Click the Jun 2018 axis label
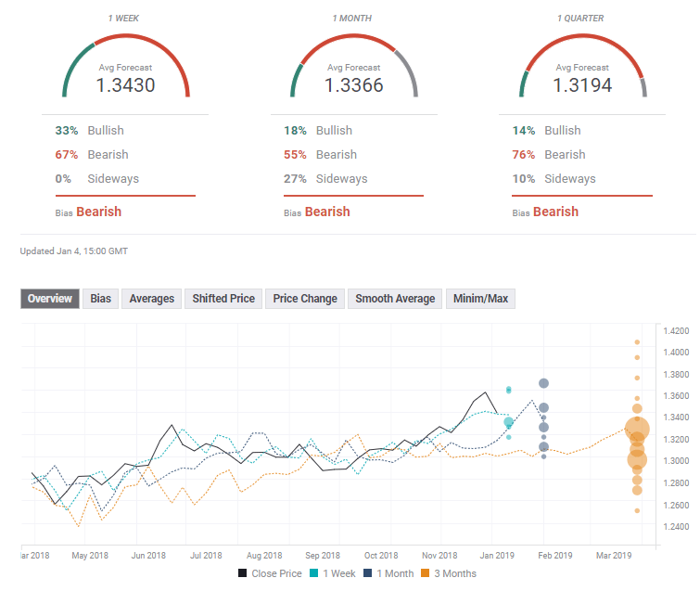This screenshot has width=700, height=591. click(148, 555)
